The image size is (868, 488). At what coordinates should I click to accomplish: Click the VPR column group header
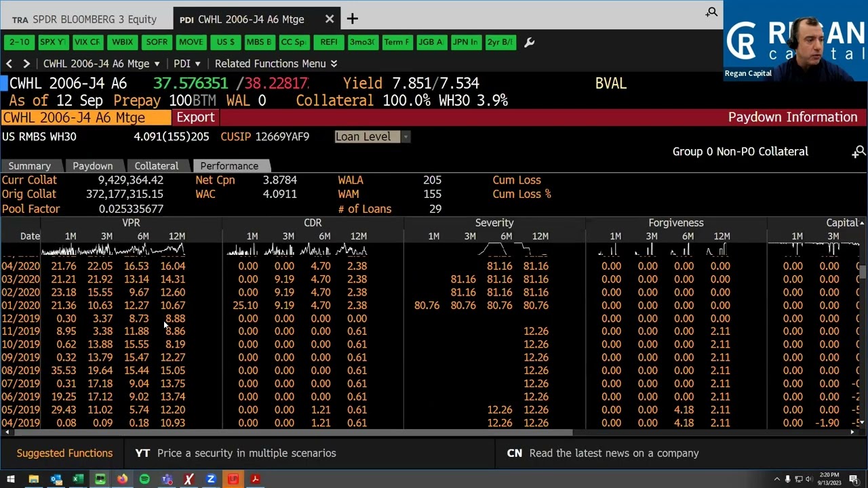coord(131,222)
